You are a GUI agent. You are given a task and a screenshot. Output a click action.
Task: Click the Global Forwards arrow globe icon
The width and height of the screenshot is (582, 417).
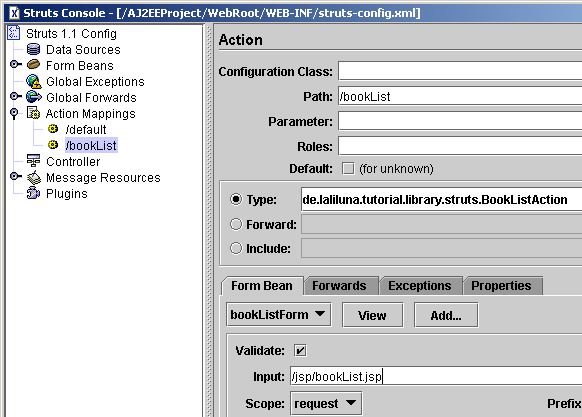[34, 97]
